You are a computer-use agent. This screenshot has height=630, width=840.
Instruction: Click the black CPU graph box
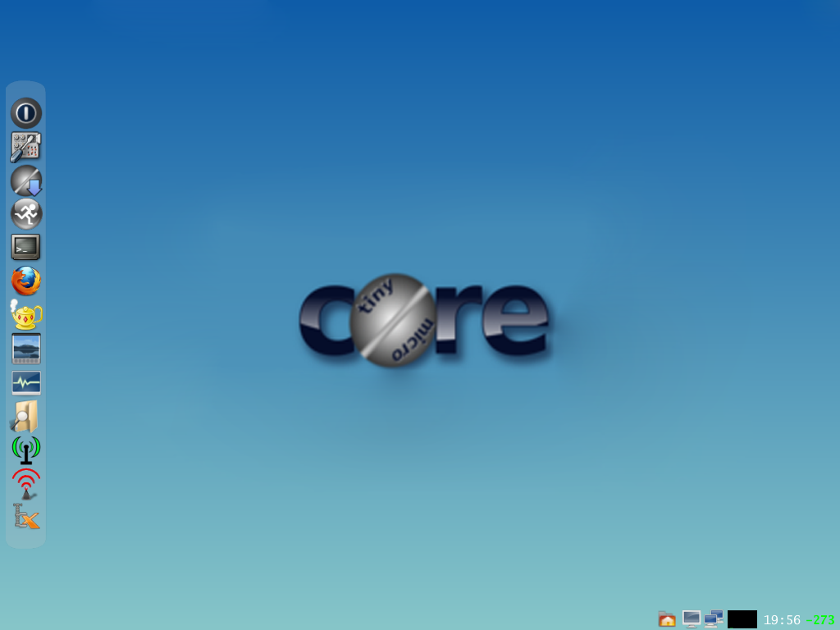pos(742,619)
